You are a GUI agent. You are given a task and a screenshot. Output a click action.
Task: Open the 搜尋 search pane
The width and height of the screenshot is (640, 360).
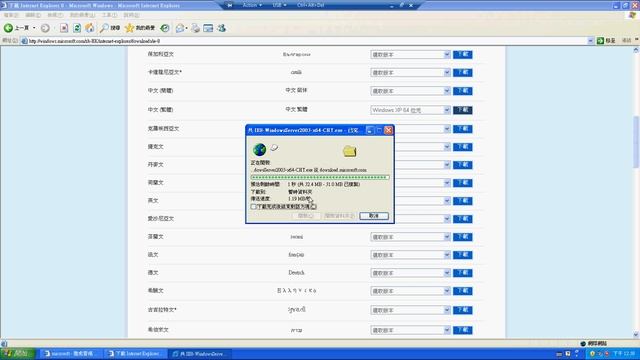[110, 28]
